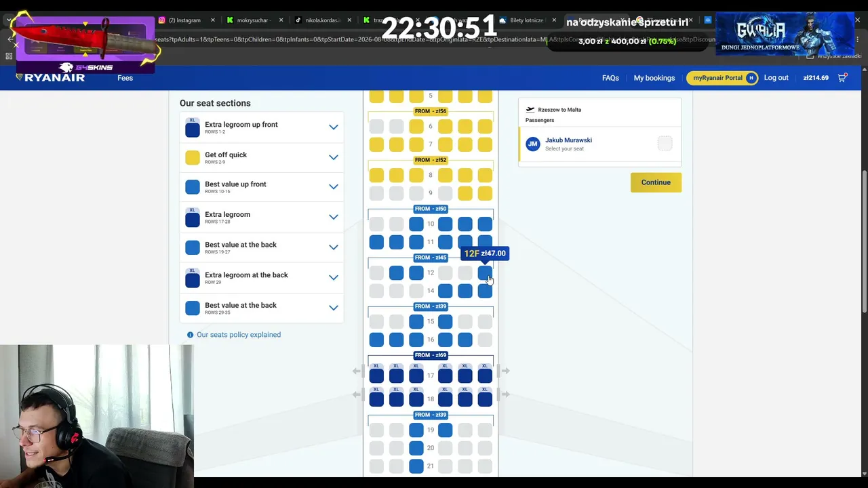Click the FROM - zł69 price label

pyautogui.click(x=431, y=355)
